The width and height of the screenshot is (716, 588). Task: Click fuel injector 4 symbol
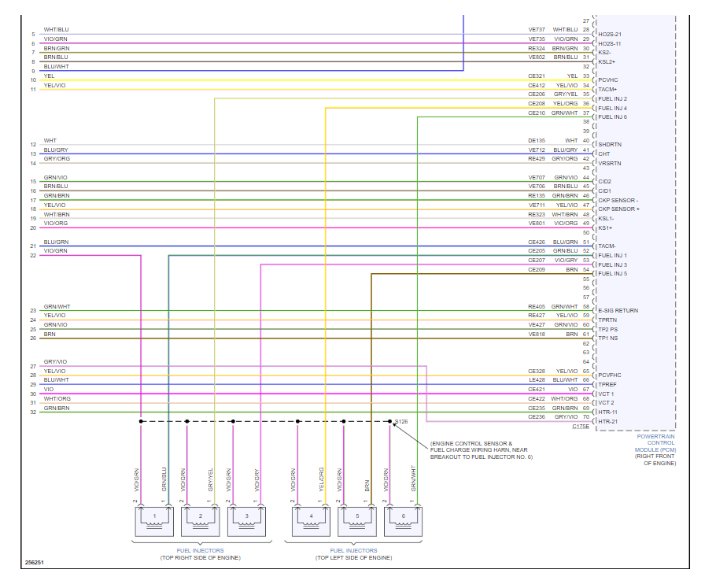tap(311, 521)
